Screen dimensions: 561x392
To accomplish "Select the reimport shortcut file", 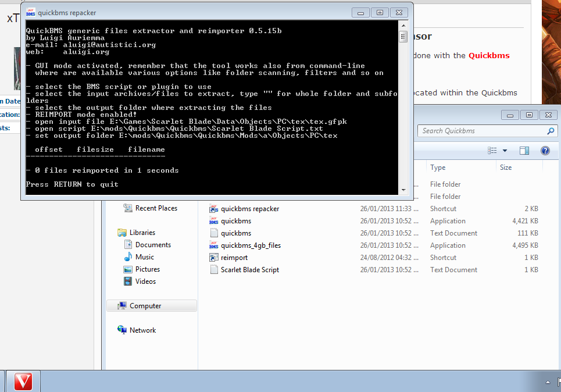I will click(234, 258).
